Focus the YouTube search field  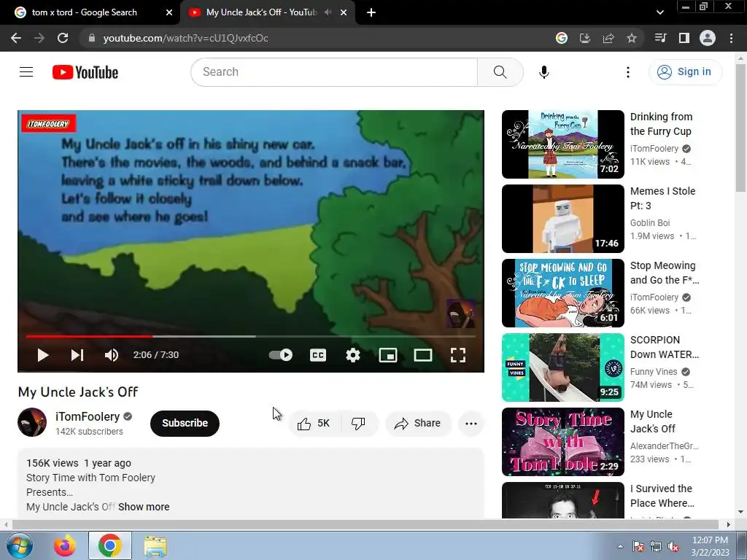coord(334,72)
